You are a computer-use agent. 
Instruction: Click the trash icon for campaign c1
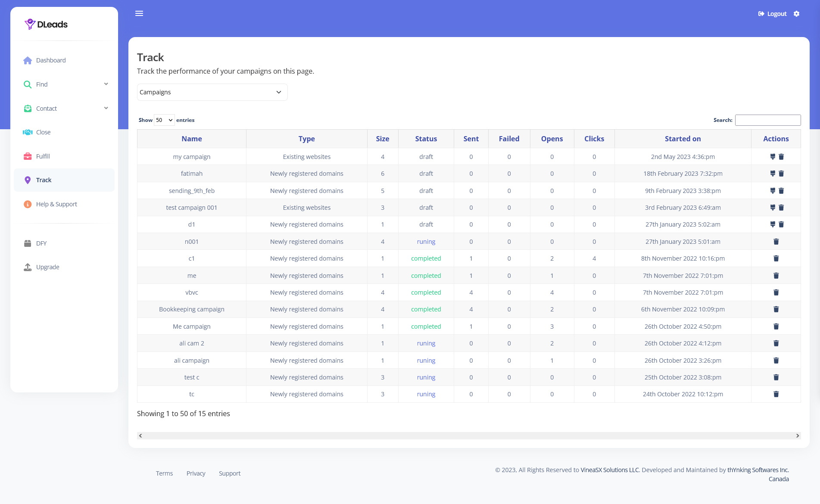click(776, 258)
